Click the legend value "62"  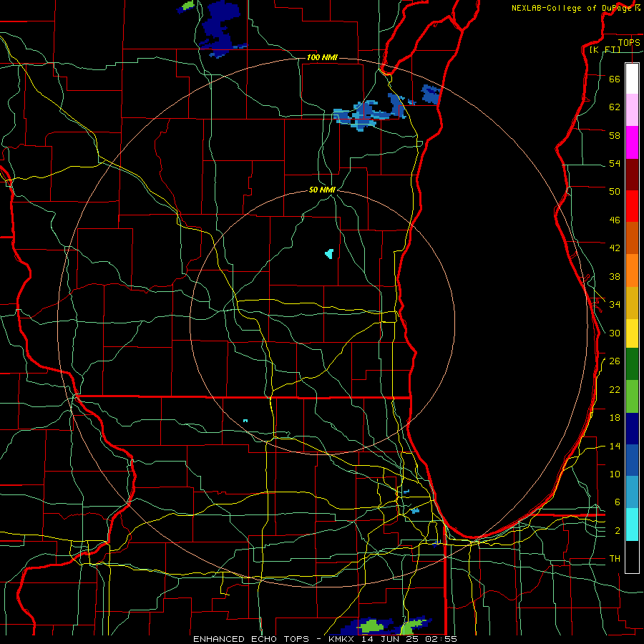point(615,107)
